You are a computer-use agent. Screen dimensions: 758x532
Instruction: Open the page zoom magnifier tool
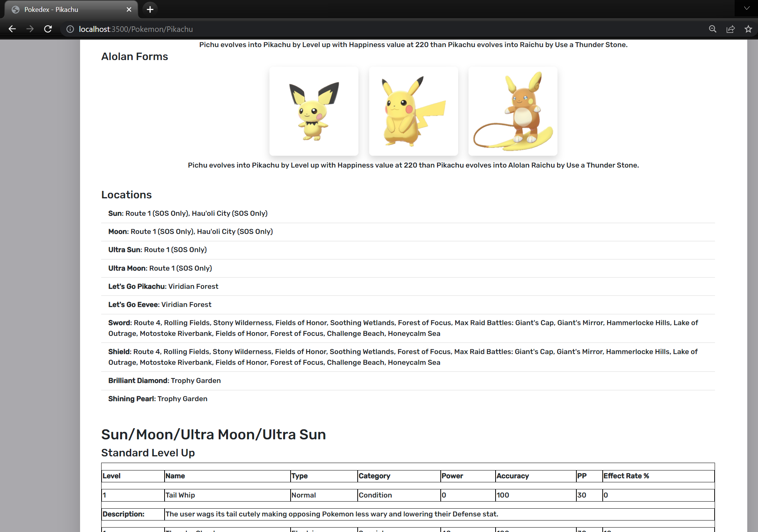712,29
